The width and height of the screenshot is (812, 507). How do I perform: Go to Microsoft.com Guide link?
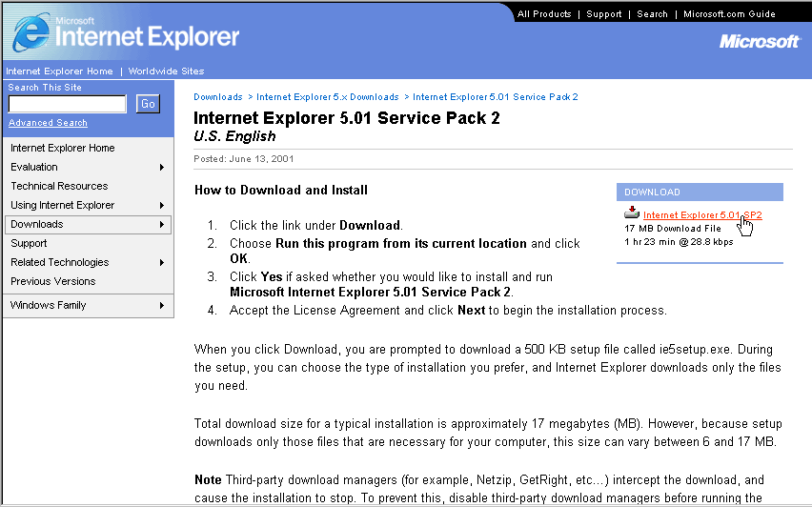point(729,14)
